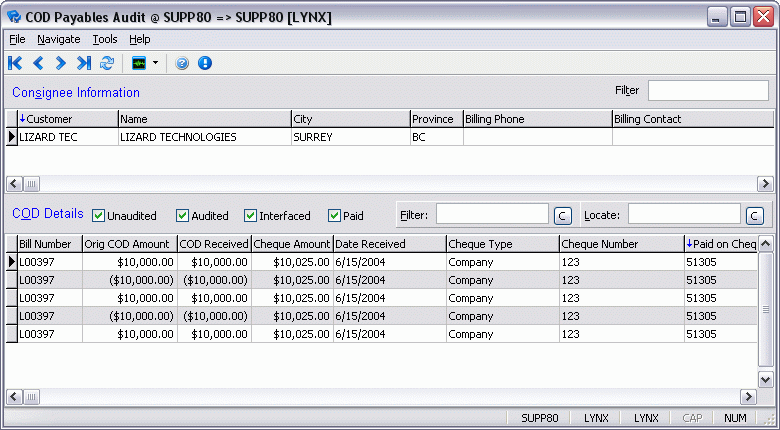The width and height of the screenshot is (780, 430).
Task: Toggle the Interfaced checkbox
Action: coord(250,215)
